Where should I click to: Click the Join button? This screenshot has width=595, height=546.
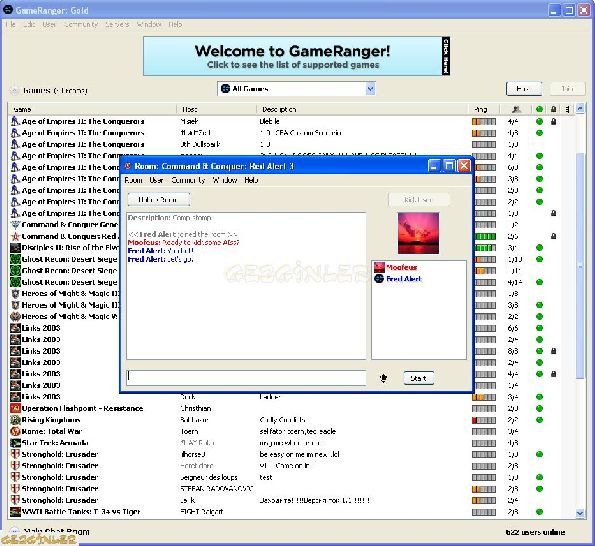pos(567,89)
